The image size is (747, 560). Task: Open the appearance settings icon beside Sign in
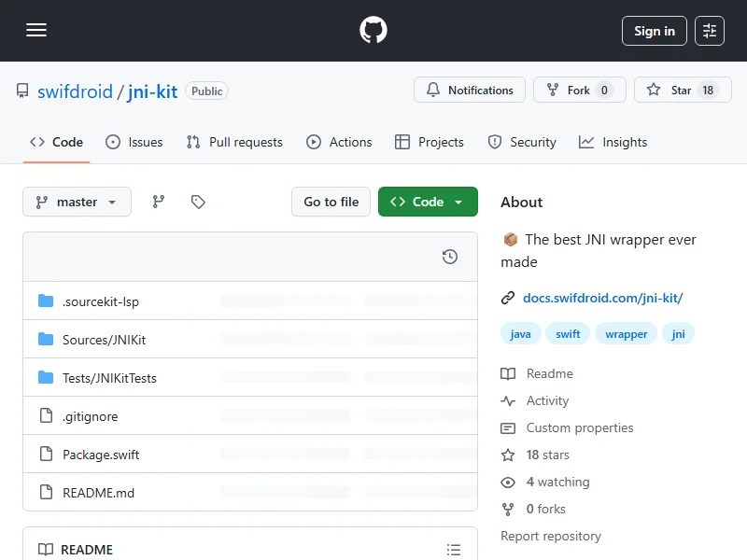pyautogui.click(x=710, y=31)
